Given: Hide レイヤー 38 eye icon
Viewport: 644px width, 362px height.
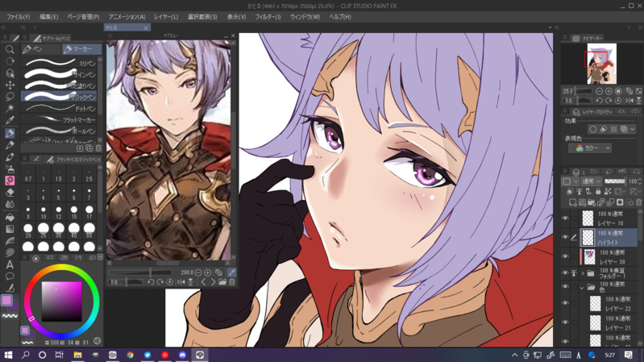Looking at the screenshot, I should coord(565,256).
